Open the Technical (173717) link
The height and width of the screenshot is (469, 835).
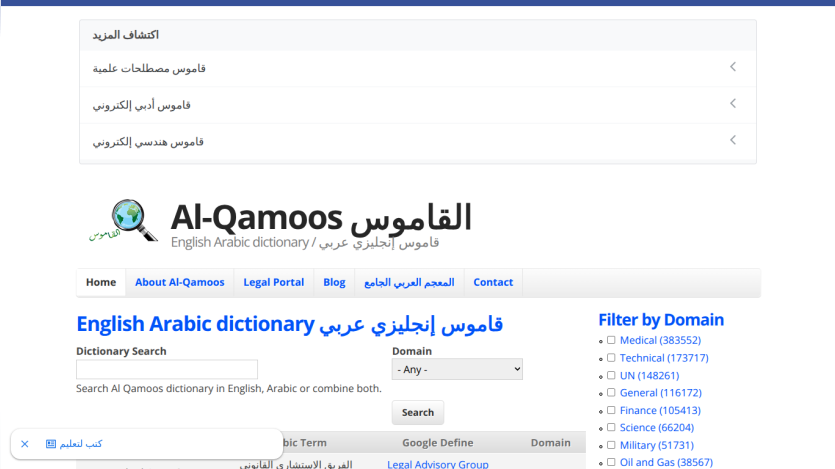pos(664,358)
